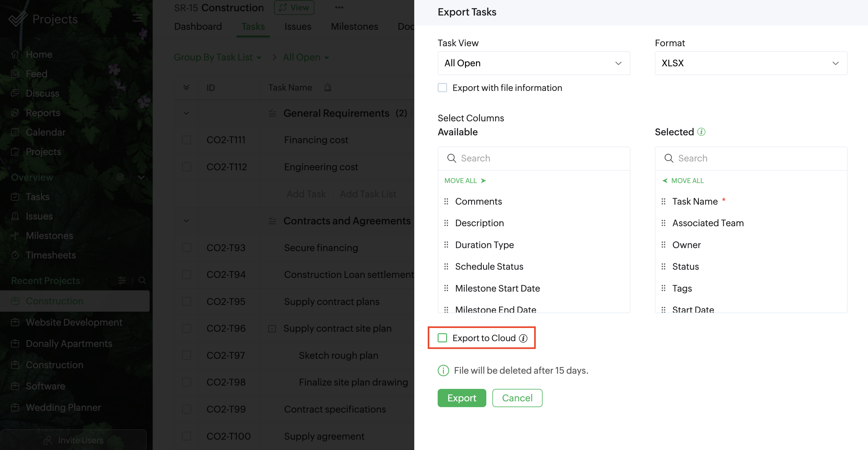Switch to the Milestones tab
This screenshot has width=868, height=450.
[354, 26]
